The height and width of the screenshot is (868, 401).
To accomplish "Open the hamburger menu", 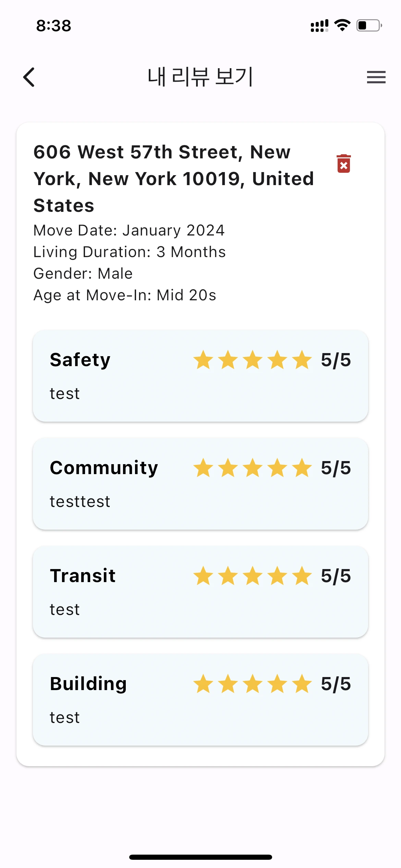I will (x=376, y=77).
